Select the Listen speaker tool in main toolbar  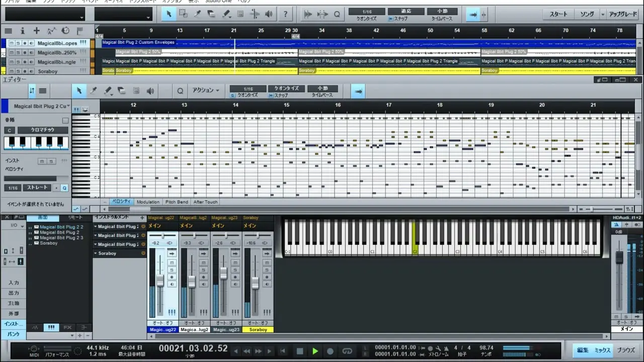269,14
